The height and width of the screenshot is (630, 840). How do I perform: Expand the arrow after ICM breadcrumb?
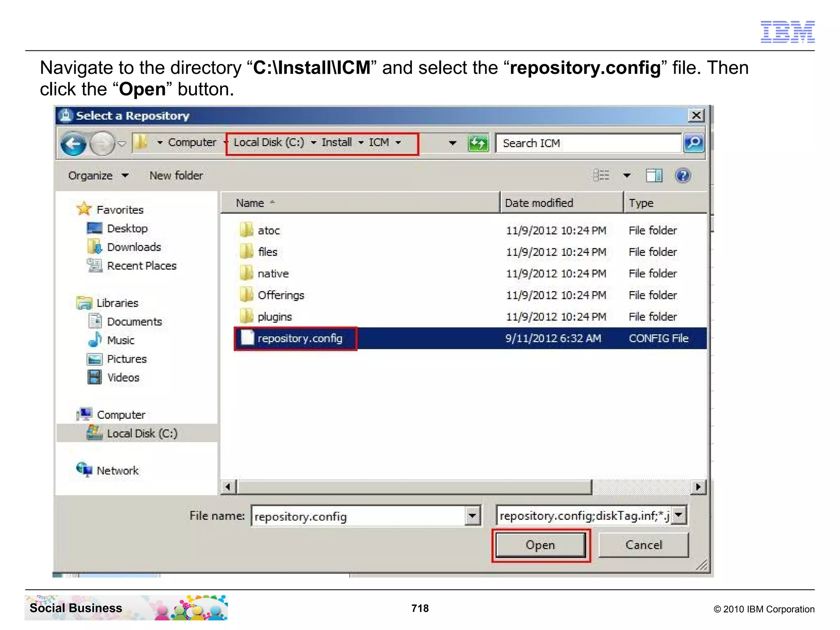[398, 143]
